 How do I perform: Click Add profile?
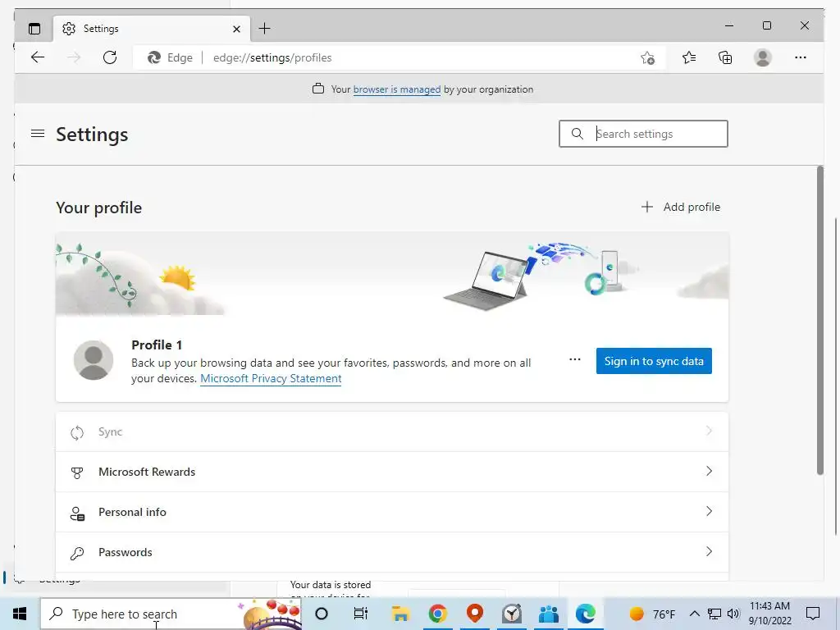(x=681, y=207)
